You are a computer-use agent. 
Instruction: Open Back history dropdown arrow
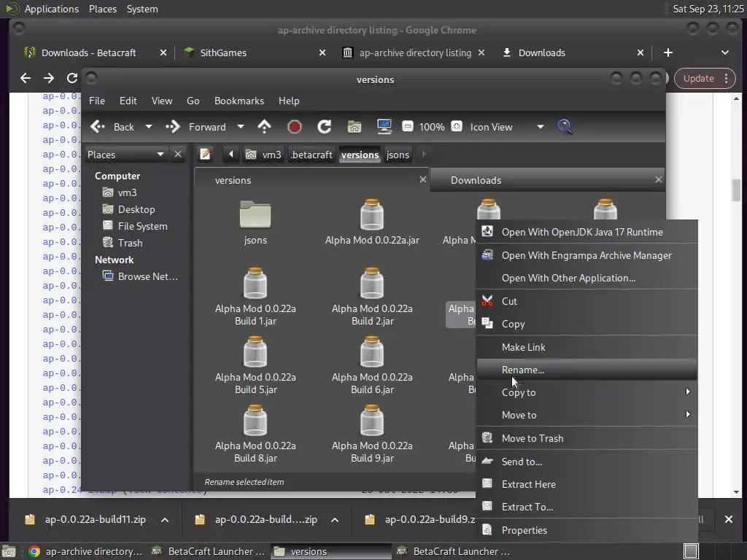pyautogui.click(x=149, y=127)
